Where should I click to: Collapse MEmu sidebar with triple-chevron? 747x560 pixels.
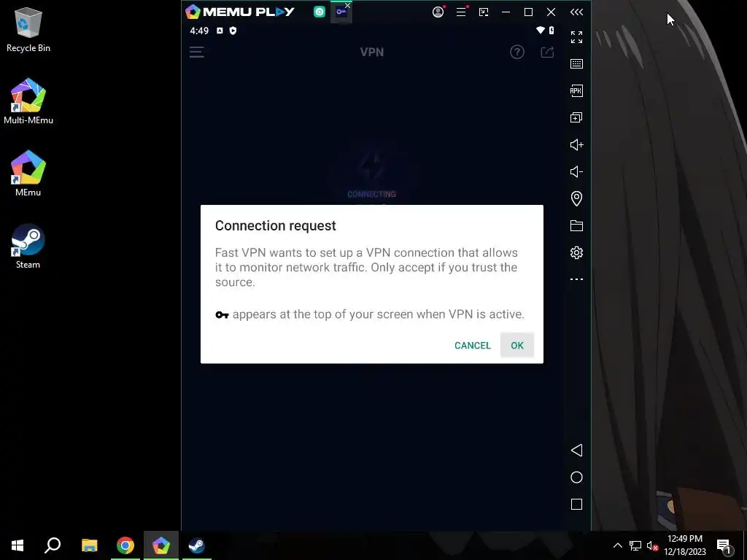pos(576,12)
